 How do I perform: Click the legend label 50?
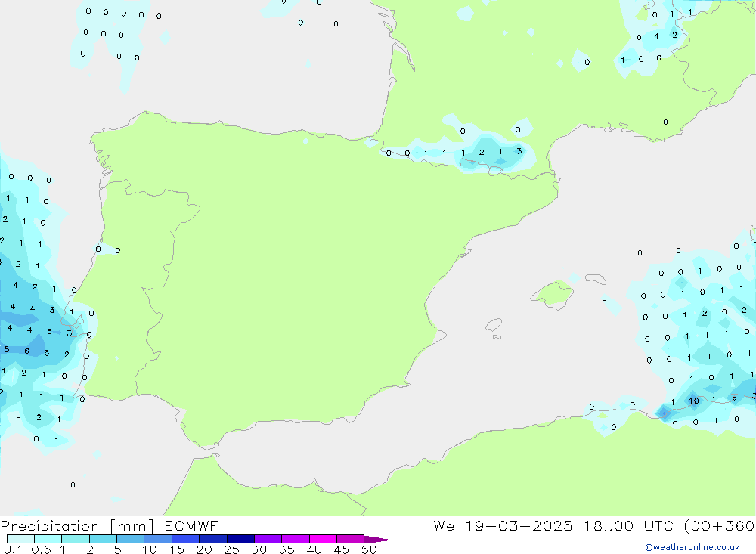[x=369, y=549]
